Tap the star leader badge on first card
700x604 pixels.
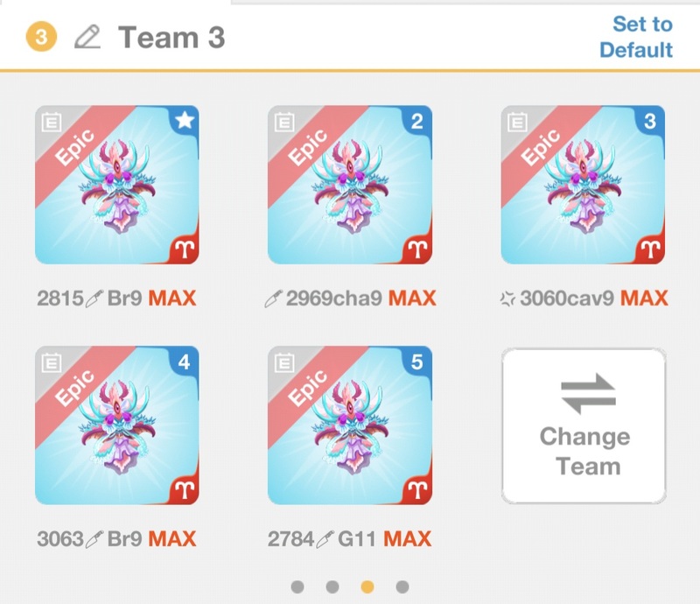tap(185, 120)
